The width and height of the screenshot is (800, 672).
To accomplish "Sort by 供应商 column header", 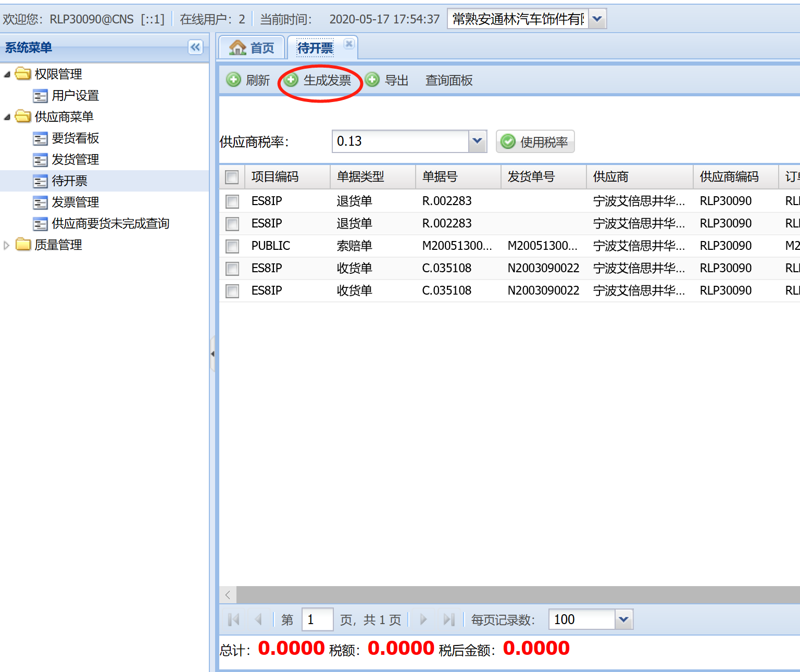I will [x=640, y=177].
